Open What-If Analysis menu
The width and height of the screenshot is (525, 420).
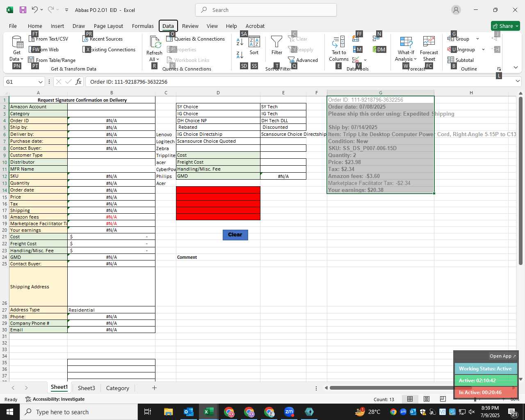(406, 48)
